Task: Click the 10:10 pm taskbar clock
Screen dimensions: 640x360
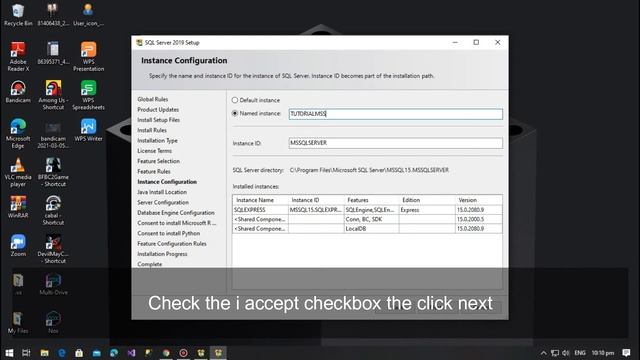Action: 603,353
